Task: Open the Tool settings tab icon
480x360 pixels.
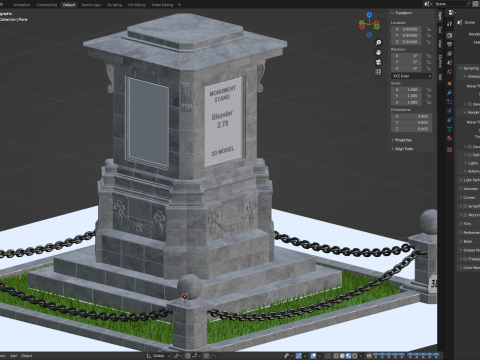Action: [450, 24]
